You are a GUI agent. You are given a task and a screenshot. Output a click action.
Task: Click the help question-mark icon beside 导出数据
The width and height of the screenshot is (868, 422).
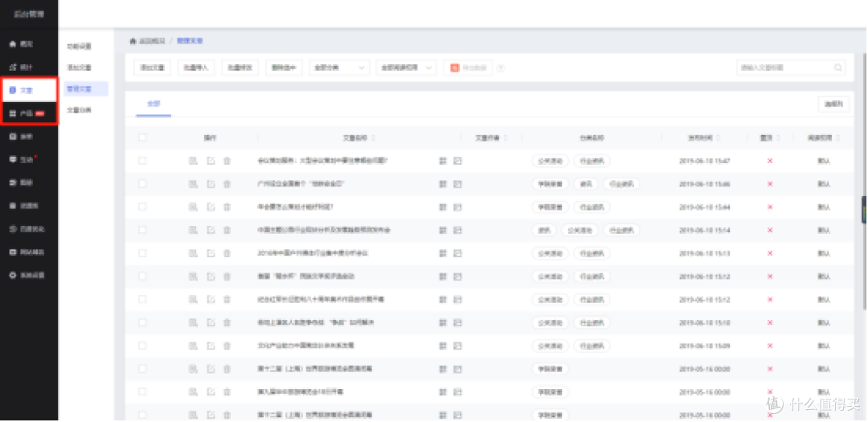(x=501, y=68)
